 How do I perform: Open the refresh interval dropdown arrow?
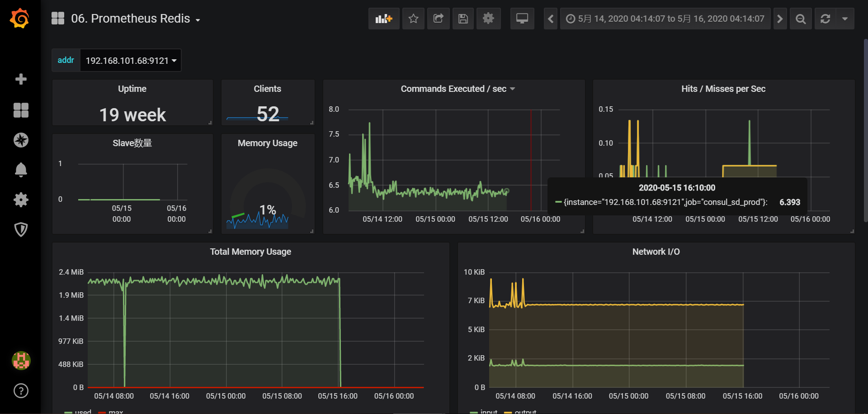(x=845, y=19)
